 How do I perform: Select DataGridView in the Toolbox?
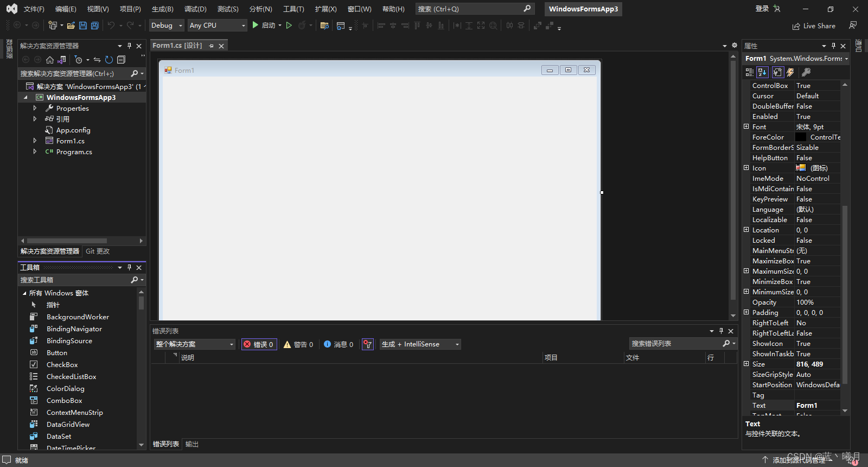[x=68, y=425]
